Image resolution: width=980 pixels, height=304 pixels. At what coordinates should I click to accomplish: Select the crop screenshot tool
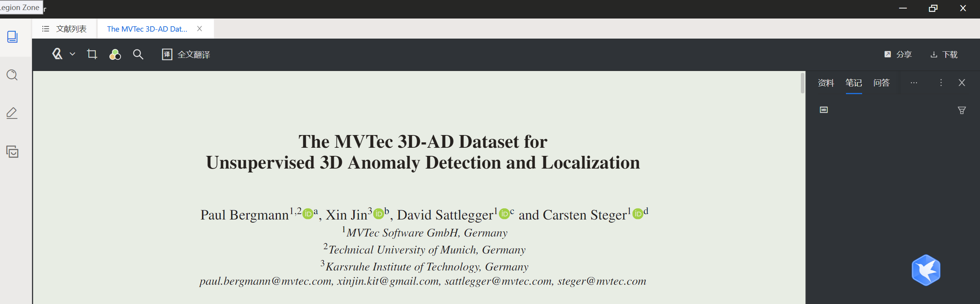click(x=92, y=54)
